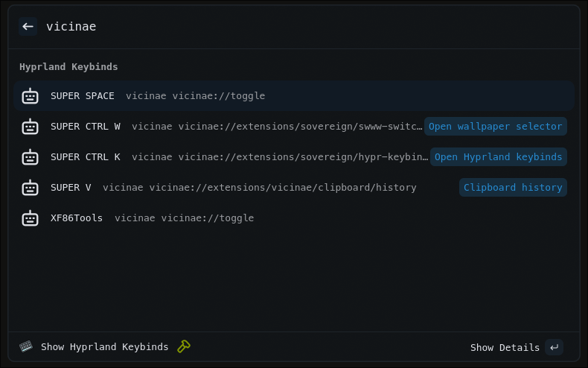588x368 pixels.
Task: Select the "SUPER SPACE" keybind text
Action: (83, 96)
